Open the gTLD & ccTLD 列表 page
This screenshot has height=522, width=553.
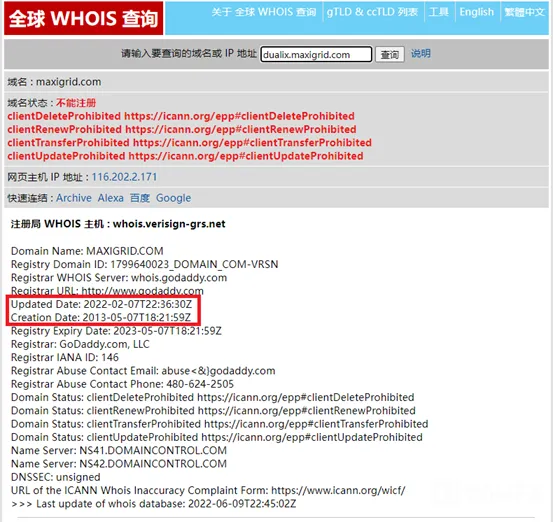(x=372, y=12)
